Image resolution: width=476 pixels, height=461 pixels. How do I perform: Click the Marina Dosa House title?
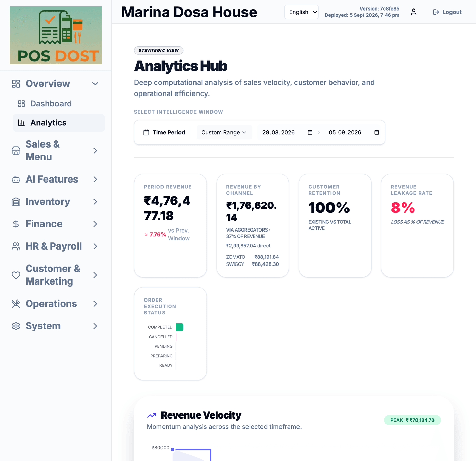pos(189,12)
